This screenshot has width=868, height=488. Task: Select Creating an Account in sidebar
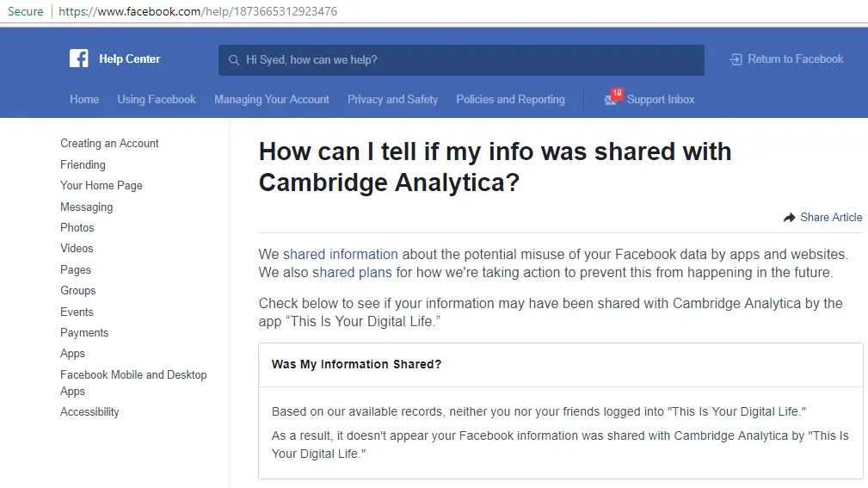tap(109, 144)
